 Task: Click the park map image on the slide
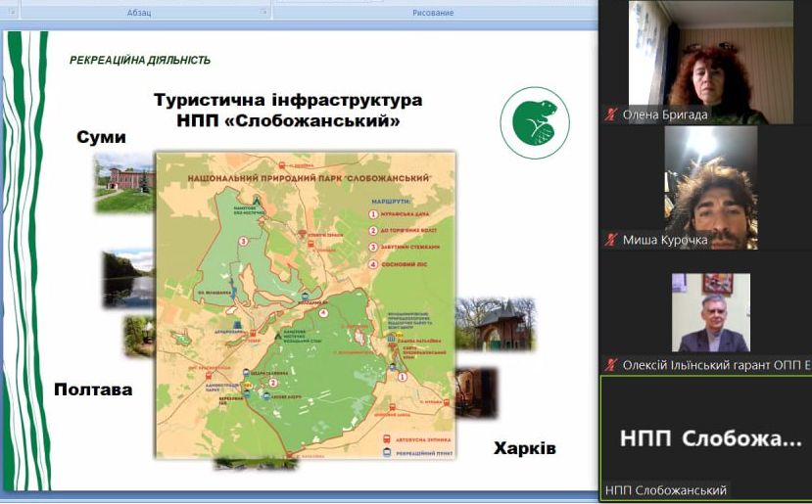pyautogui.click(x=306, y=303)
